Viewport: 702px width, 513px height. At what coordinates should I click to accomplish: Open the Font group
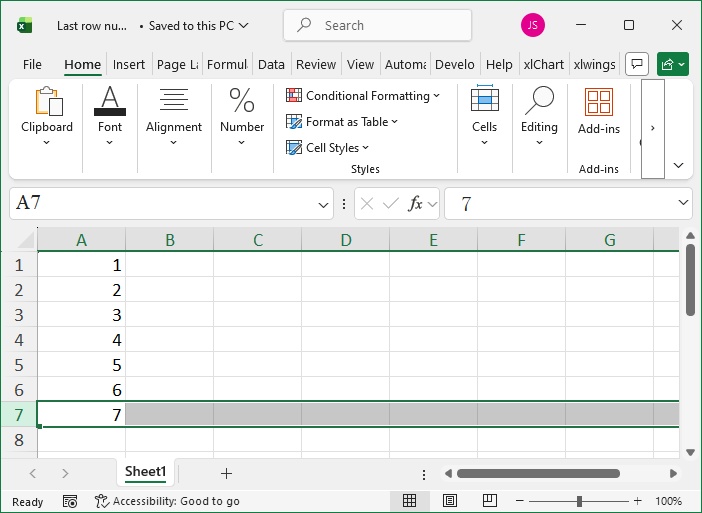coord(110,116)
